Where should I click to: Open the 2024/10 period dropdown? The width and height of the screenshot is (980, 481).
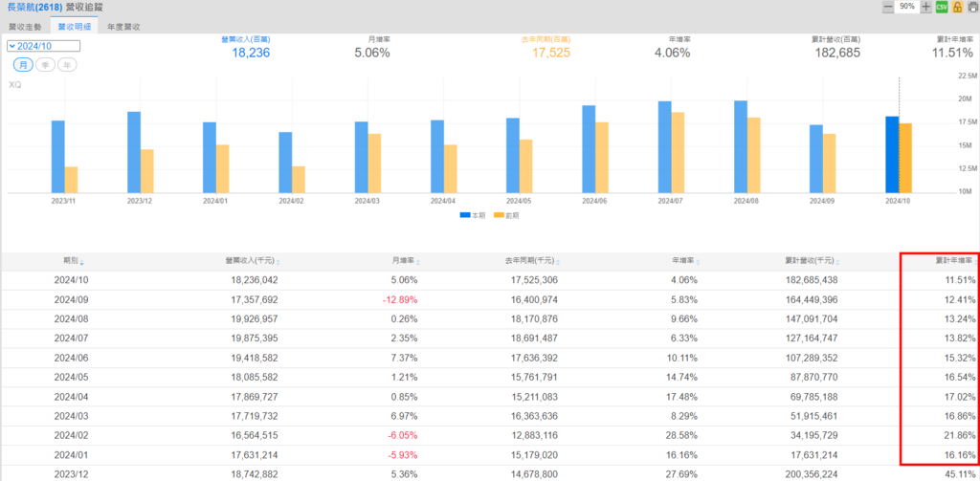point(43,46)
